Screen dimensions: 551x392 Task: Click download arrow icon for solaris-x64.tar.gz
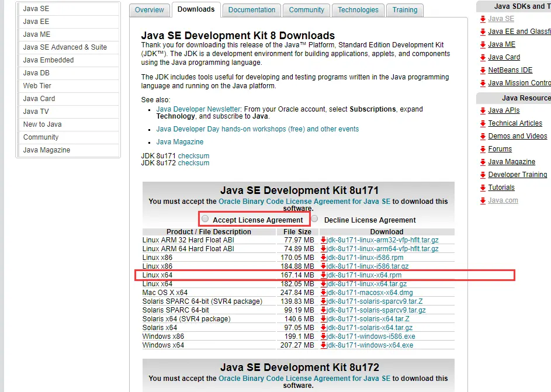324,328
